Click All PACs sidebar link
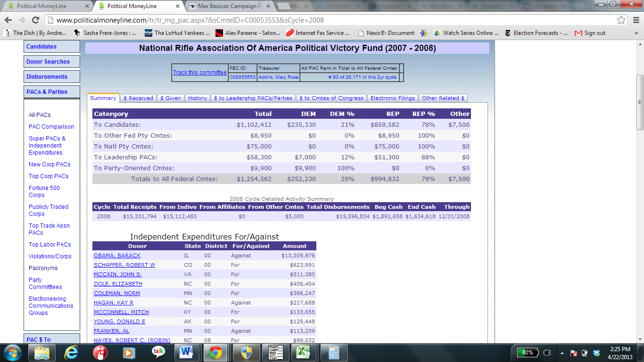The width and height of the screenshot is (644, 362). 40,115
